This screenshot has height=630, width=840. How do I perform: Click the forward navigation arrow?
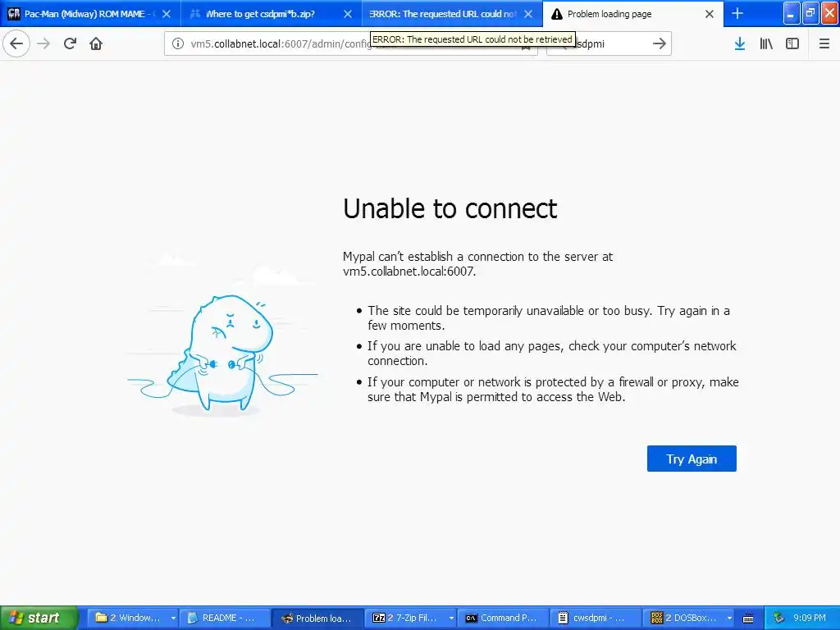[x=43, y=43]
